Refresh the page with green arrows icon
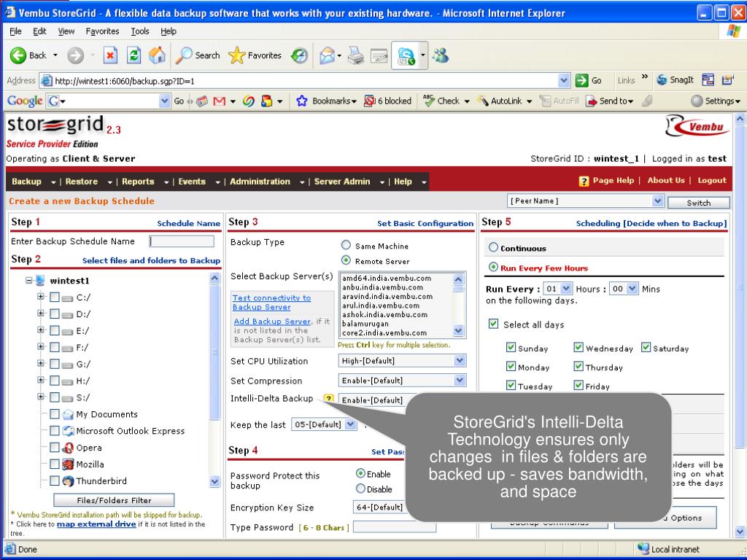Image resolution: width=747 pixels, height=560 pixels. [x=134, y=55]
